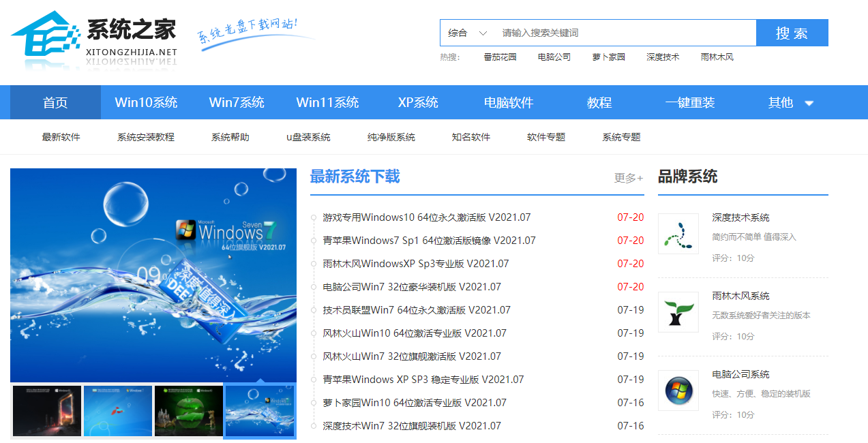Click the large Windows 7 banner image
The image size is (868, 443).
coord(153,275)
